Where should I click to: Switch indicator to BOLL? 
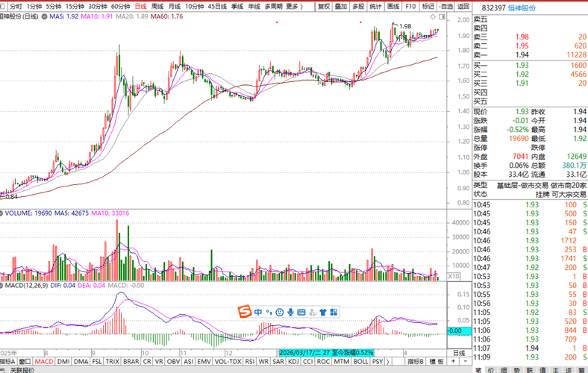tap(360, 362)
